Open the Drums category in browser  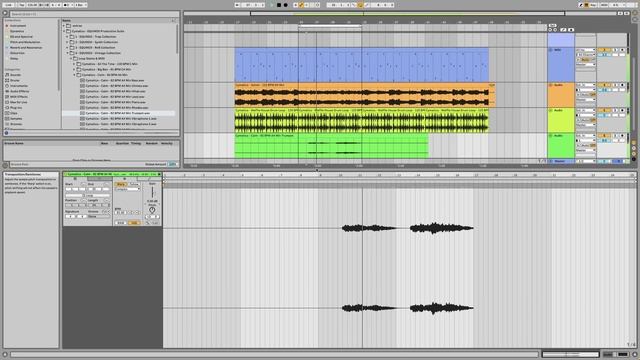pyautogui.click(x=15, y=80)
